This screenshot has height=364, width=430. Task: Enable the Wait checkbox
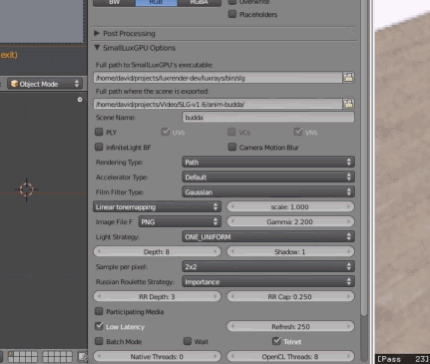pyautogui.click(x=188, y=341)
